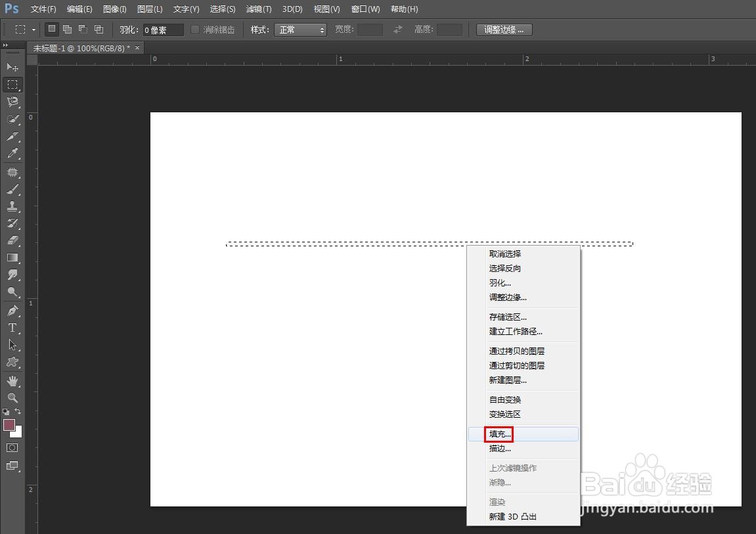Select the Zoom tool
The image size is (756, 534).
point(12,397)
